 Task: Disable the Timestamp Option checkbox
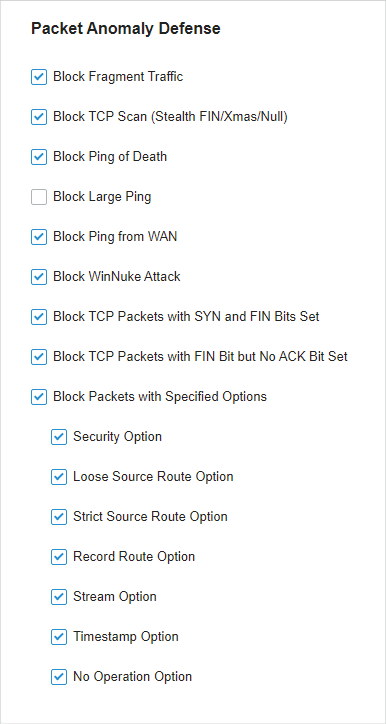[59, 637]
